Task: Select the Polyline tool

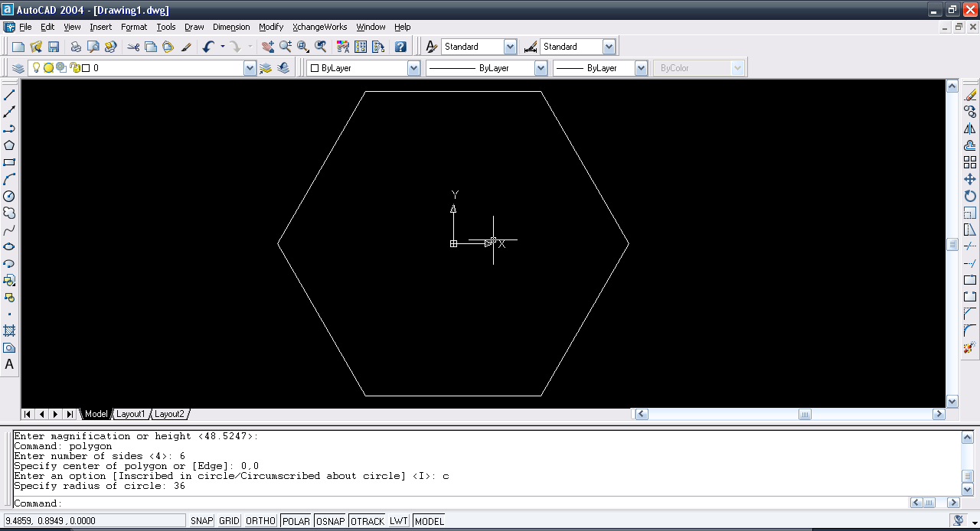Action: 9,129
